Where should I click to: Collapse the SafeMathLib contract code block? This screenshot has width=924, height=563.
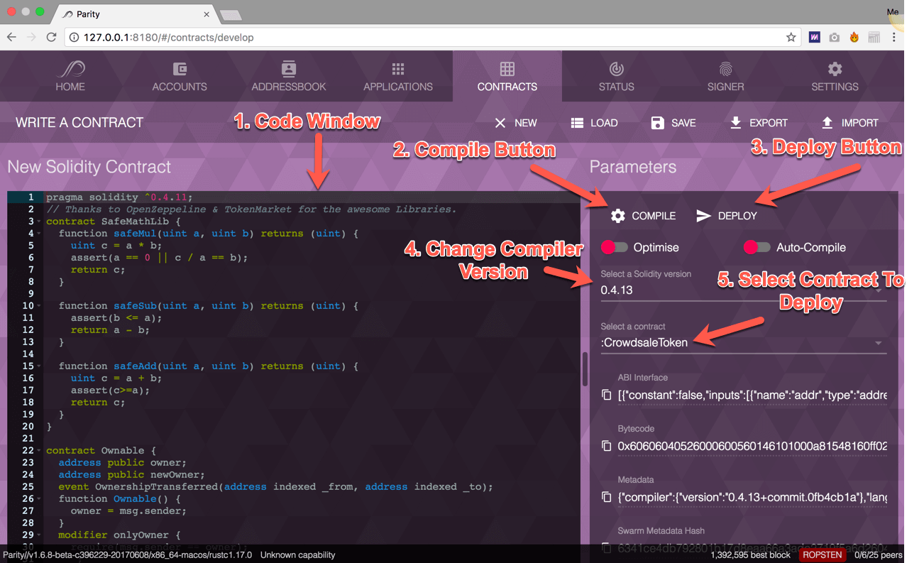tap(37, 221)
